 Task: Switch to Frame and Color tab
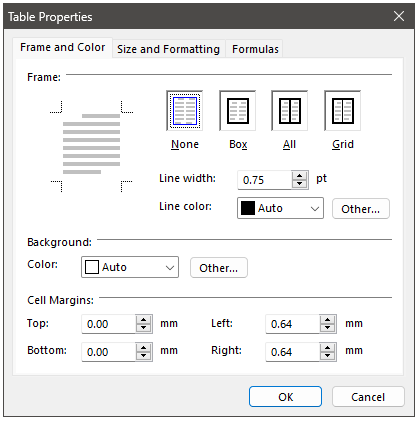[62, 48]
